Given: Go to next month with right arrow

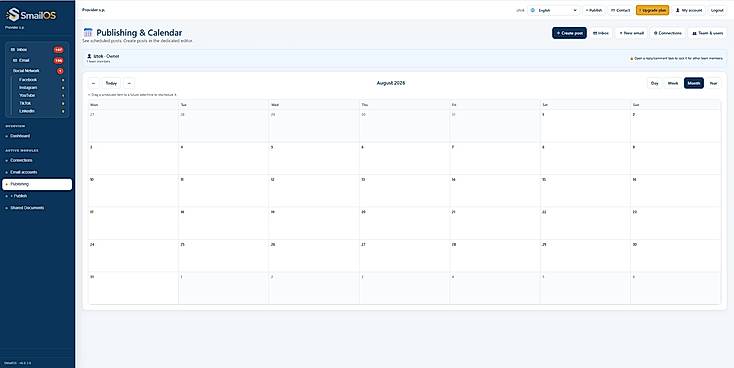Looking at the screenshot, I should [129, 83].
